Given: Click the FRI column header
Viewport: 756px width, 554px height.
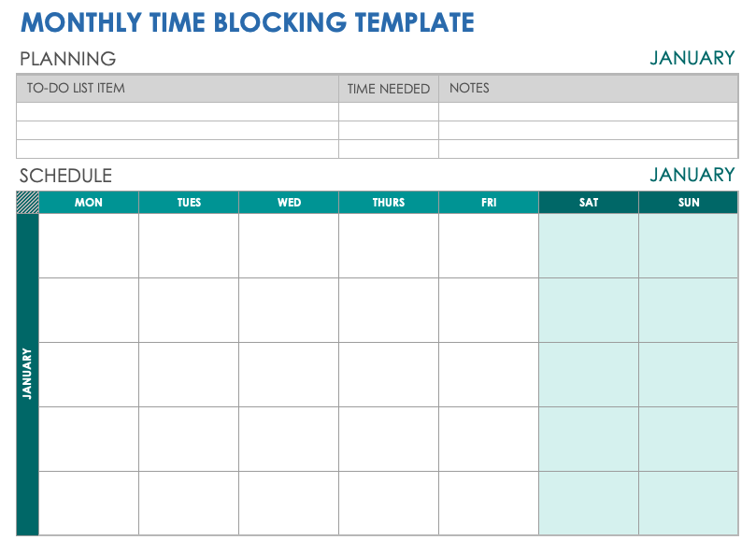Looking at the screenshot, I should (x=489, y=203).
